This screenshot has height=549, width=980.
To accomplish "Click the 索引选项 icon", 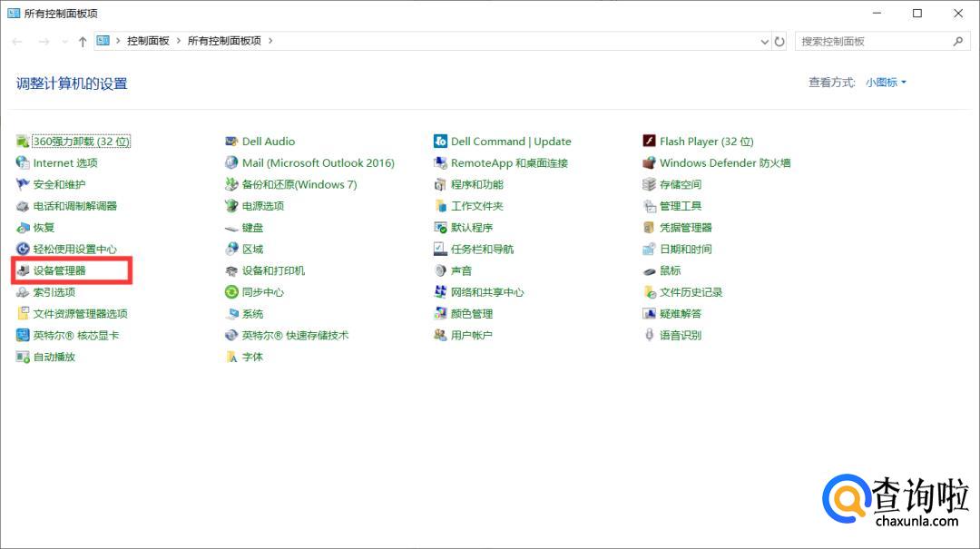I will point(23,292).
